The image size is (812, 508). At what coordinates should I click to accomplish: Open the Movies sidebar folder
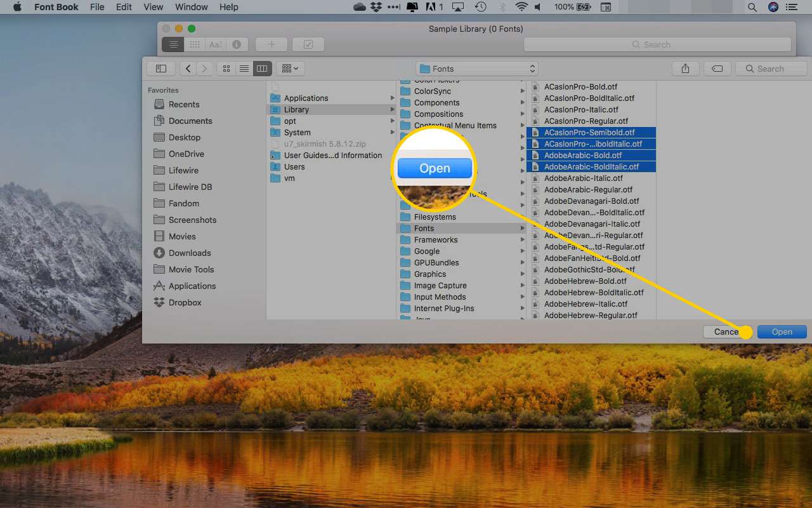tap(174, 236)
